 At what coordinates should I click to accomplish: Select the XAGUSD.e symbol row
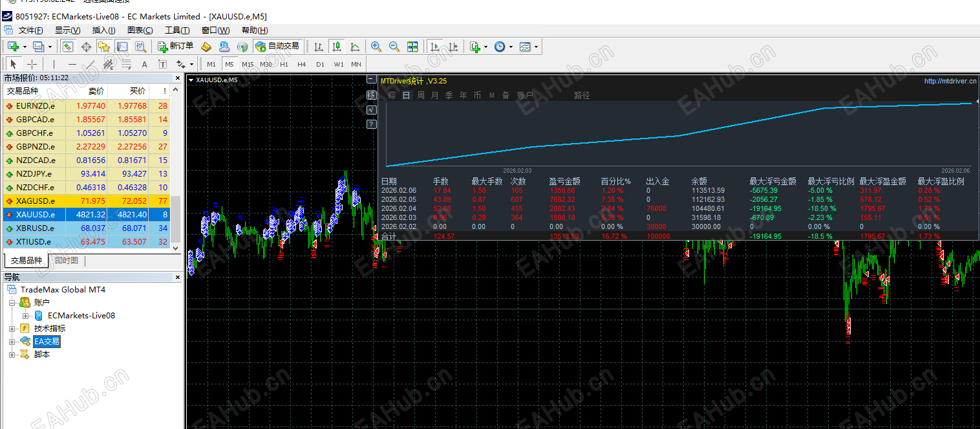point(87,201)
